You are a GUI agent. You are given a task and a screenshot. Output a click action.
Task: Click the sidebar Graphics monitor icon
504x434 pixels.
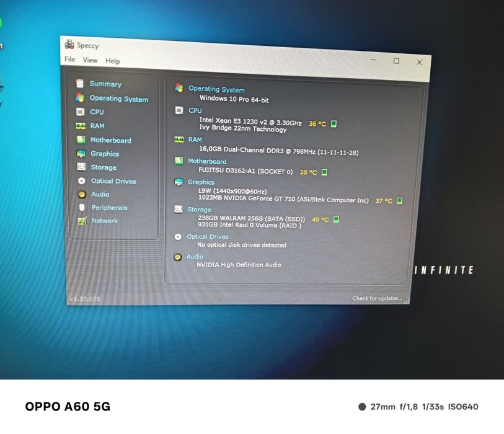tap(81, 154)
